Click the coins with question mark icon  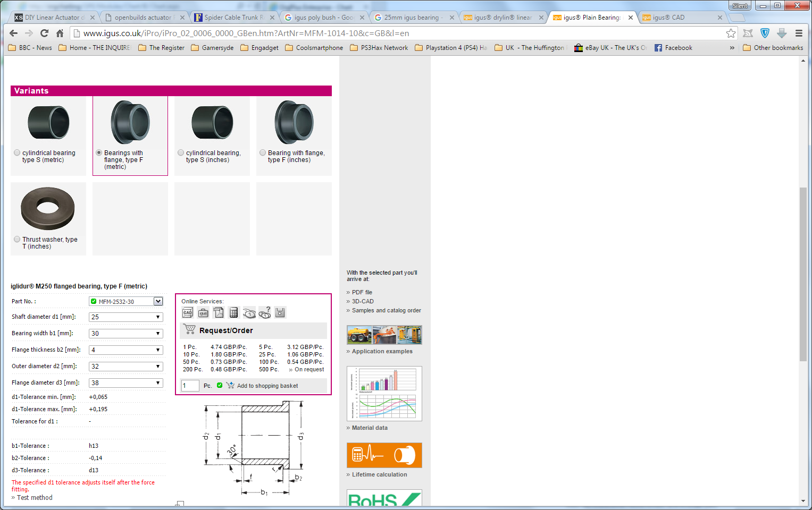tap(265, 313)
